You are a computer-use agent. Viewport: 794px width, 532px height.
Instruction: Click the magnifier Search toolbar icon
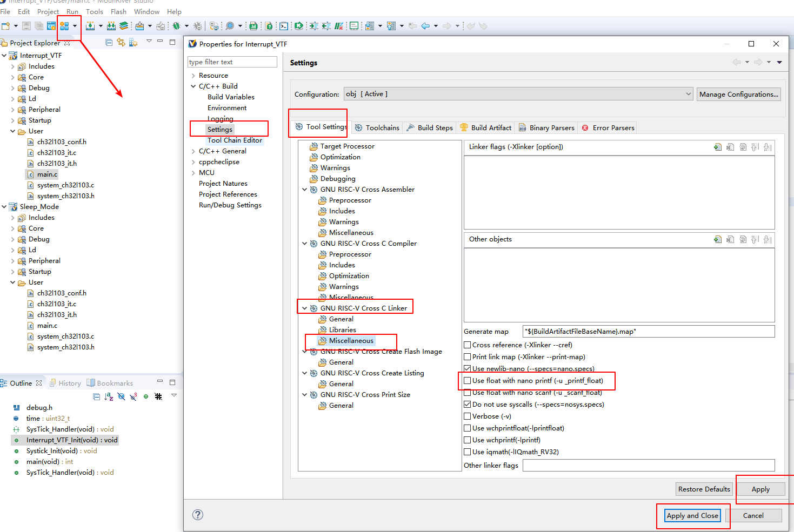click(230, 26)
